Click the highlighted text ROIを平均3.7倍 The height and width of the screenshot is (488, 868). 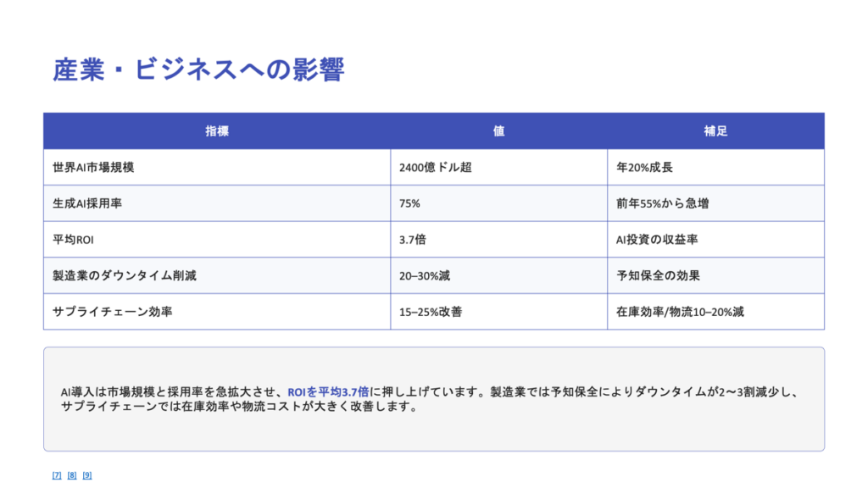(328, 391)
